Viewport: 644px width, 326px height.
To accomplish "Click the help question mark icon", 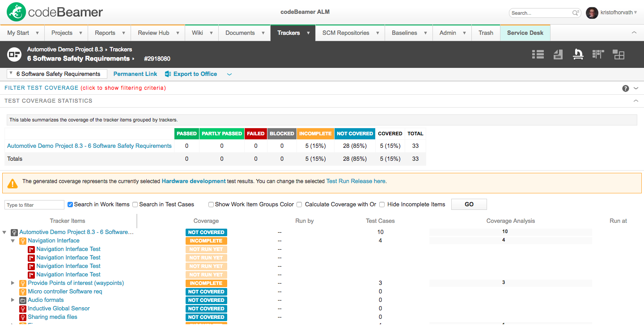I will pyautogui.click(x=626, y=88).
